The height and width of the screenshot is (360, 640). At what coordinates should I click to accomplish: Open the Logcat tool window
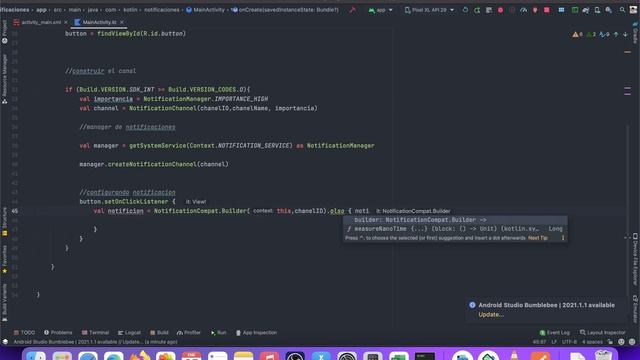pos(129,333)
